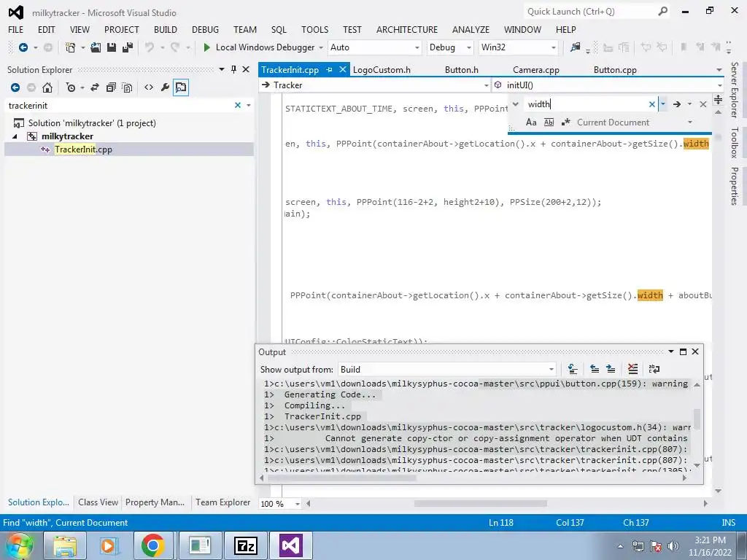The width and height of the screenshot is (747, 560).
Task: Switch to the Button.cpp tab
Action: (615, 70)
